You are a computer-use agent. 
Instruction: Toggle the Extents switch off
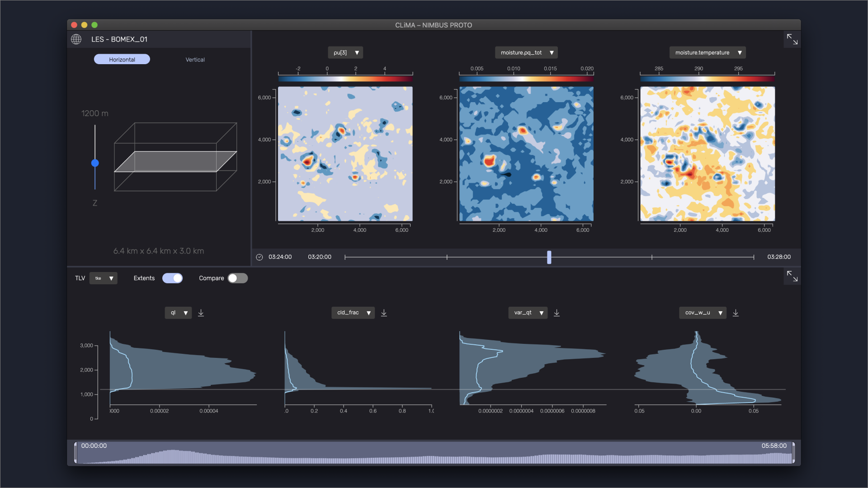point(172,278)
